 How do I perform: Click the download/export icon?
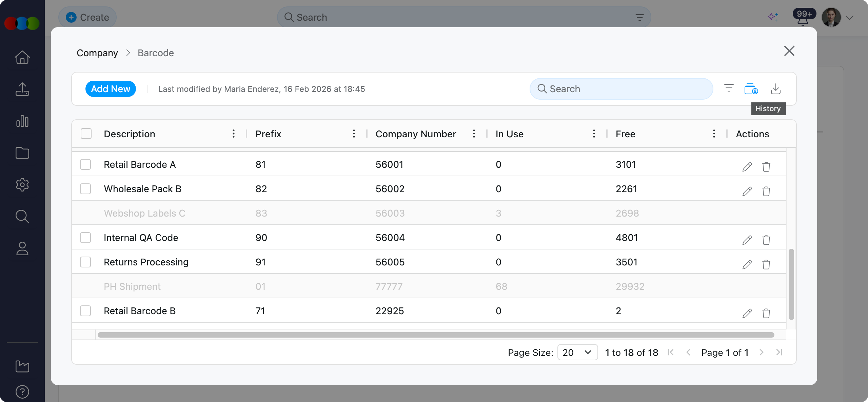[775, 89]
